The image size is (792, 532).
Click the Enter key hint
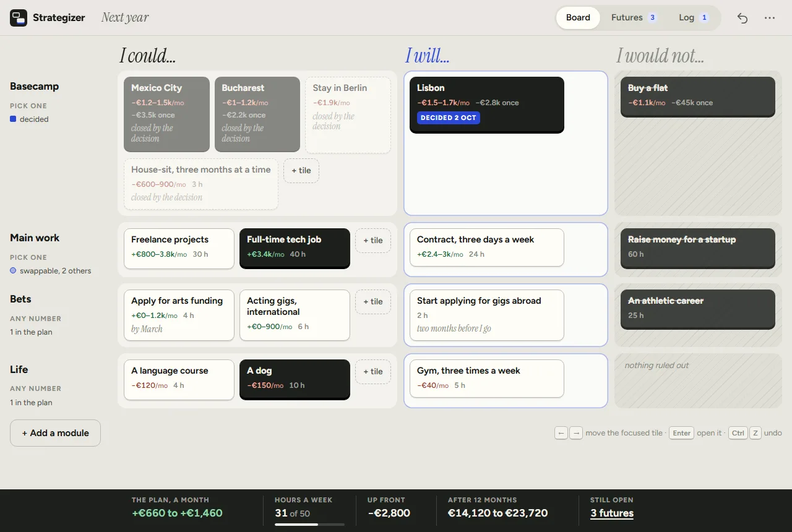(682, 433)
